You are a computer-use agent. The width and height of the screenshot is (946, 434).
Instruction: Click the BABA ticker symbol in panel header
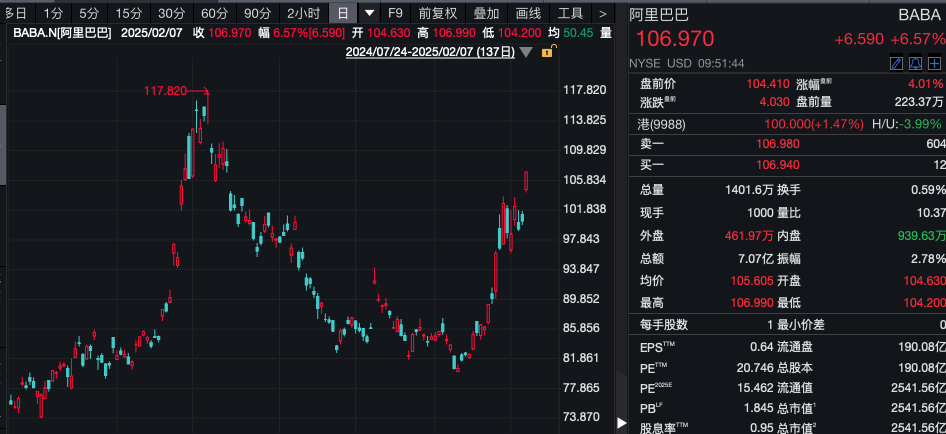919,14
